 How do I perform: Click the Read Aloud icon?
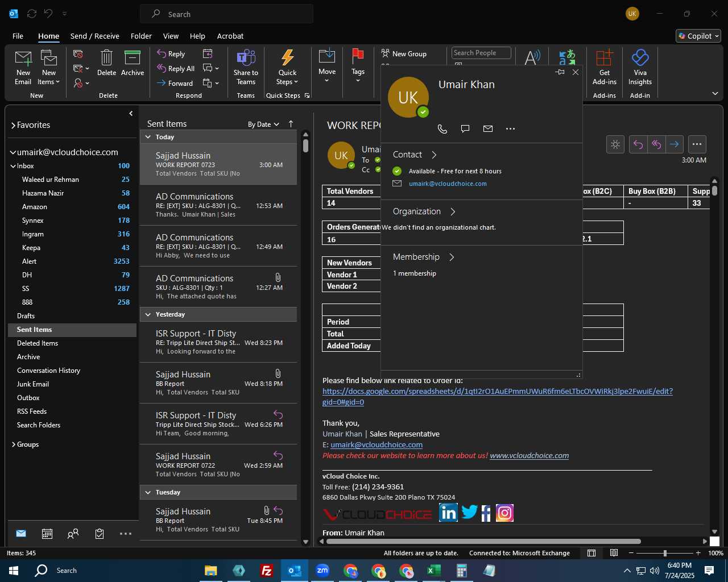(x=532, y=57)
